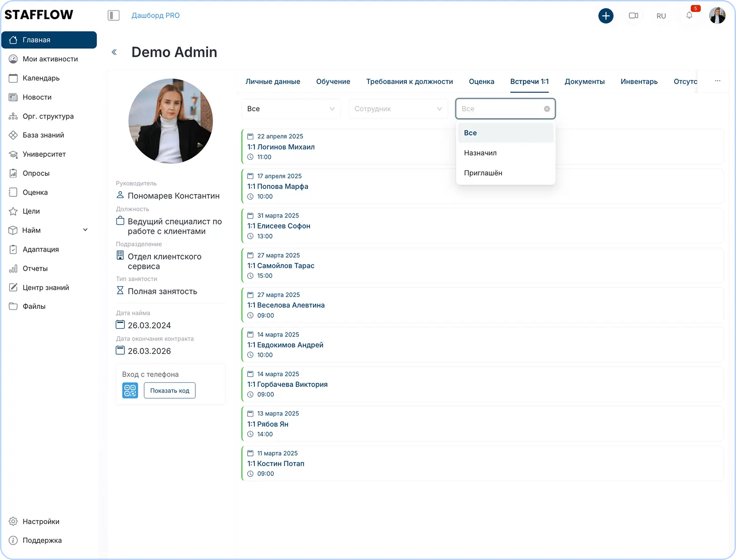The height and width of the screenshot is (560, 736).
Task: Switch to the Обучение tab
Action: pyautogui.click(x=333, y=82)
